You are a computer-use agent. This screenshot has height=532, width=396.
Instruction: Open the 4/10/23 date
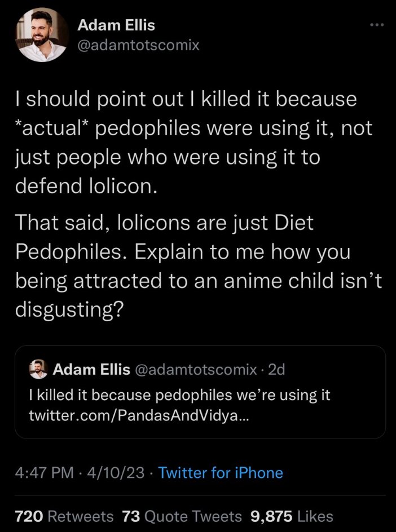pos(116,473)
